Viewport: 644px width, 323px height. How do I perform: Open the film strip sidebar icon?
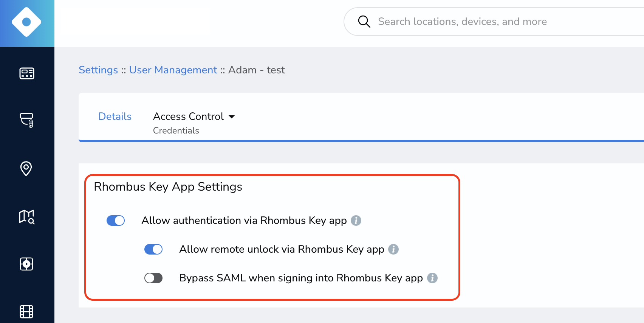point(26,312)
